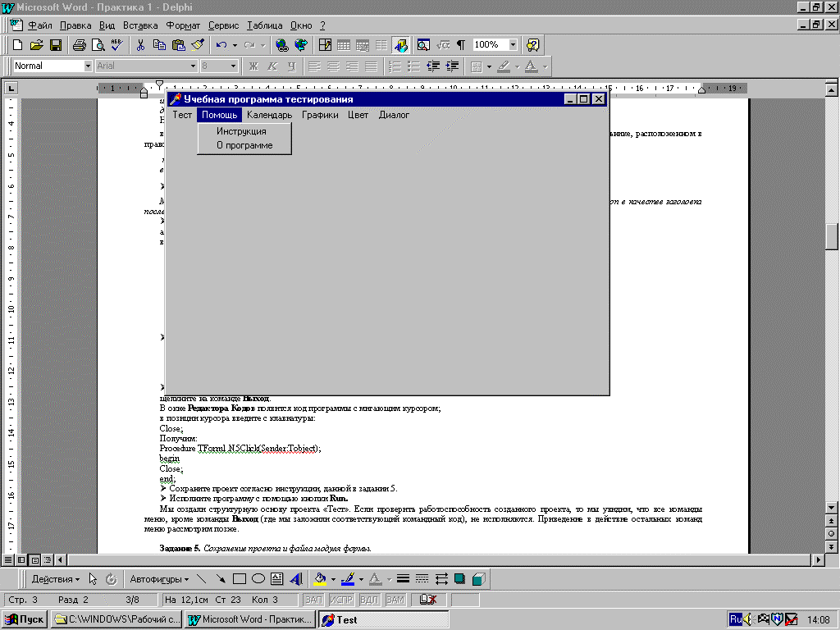Choose О программе from the Помощь menu
The width and height of the screenshot is (840, 630).
point(244,145)
